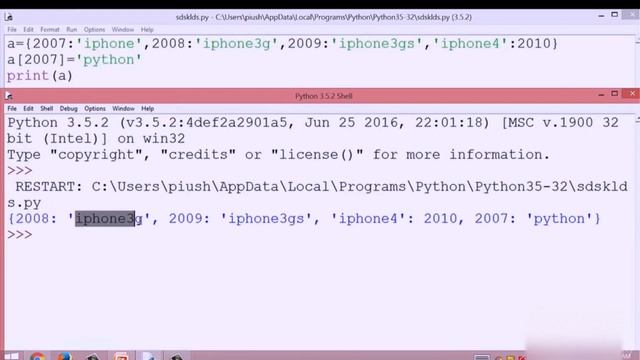
Task: Open Format menu in the editor window
Action: tap(50, 30)
